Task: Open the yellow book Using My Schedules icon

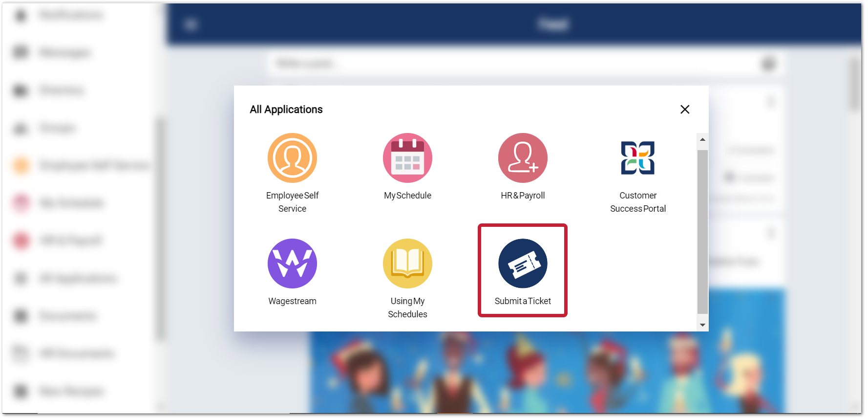Action: [407, 264]
